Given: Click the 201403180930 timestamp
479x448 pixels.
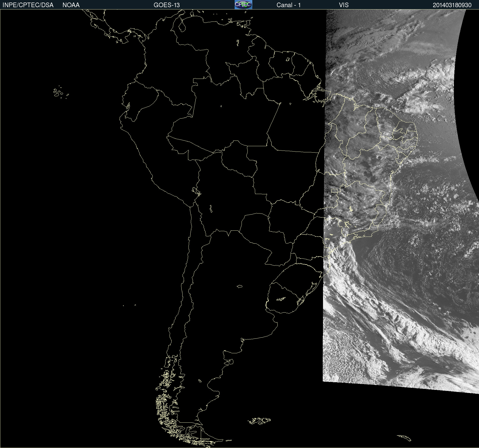Looking at the screenshot, I should [x=452, y=5].
